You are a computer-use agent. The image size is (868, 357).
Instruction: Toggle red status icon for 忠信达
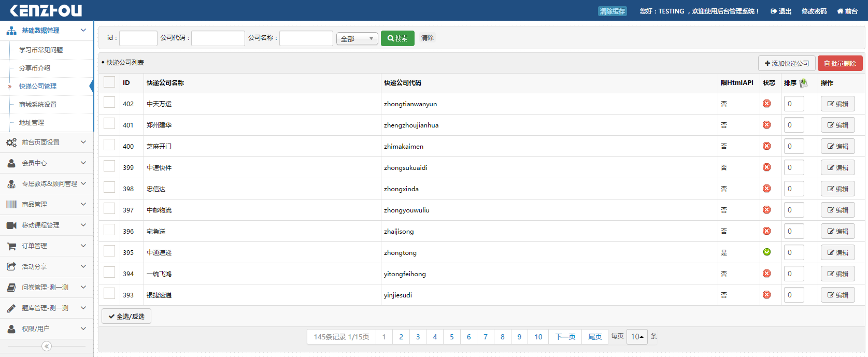click(x=767, y=189)
